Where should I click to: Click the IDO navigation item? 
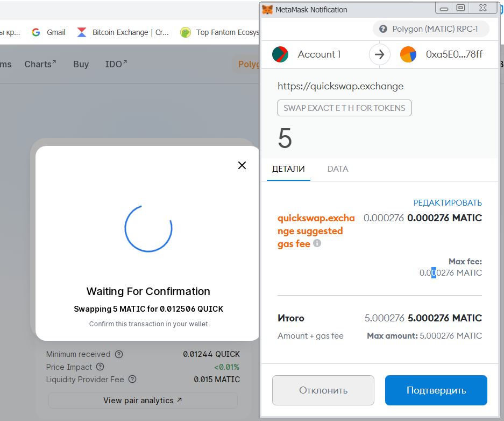point(115,64)
